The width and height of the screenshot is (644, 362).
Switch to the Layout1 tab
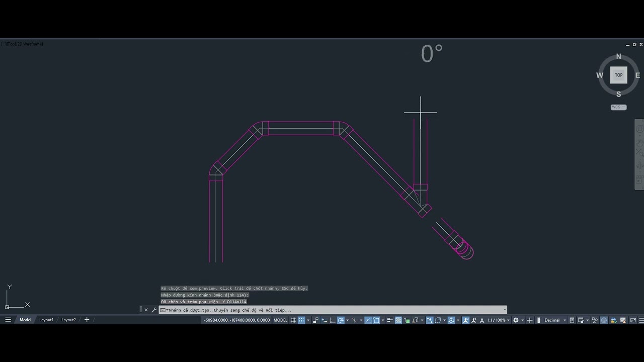pyautogui.click(x=46, y=320)
